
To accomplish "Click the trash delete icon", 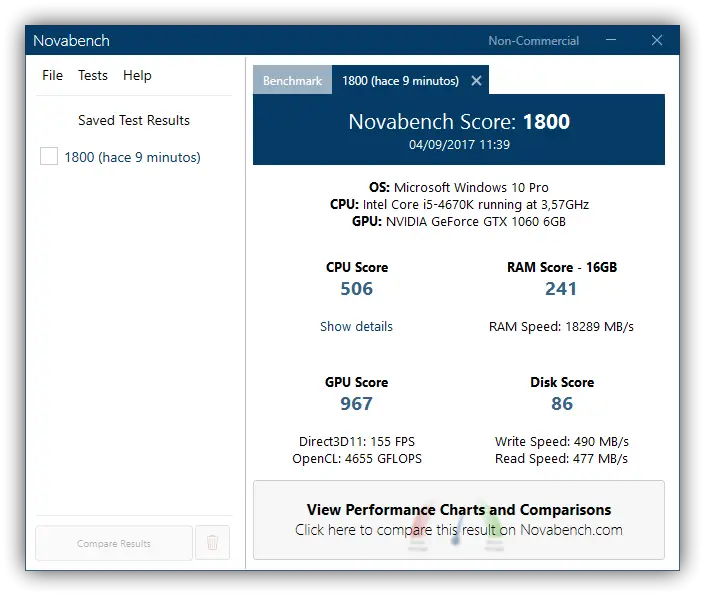I will click(212, 543).
